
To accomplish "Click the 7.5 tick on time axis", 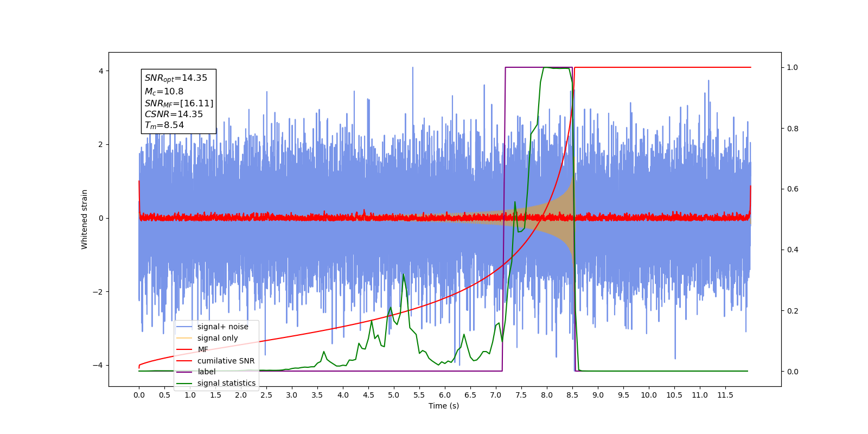I will coord(521,395).
